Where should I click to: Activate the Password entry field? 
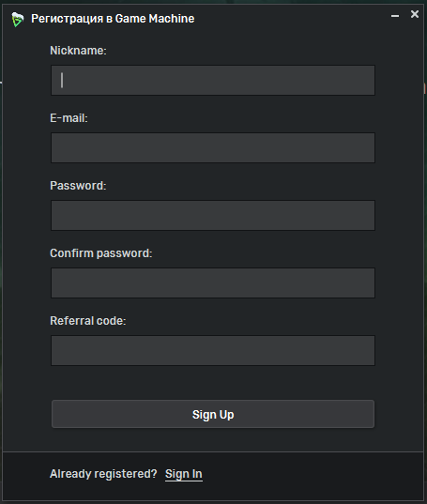pos(213,215)
